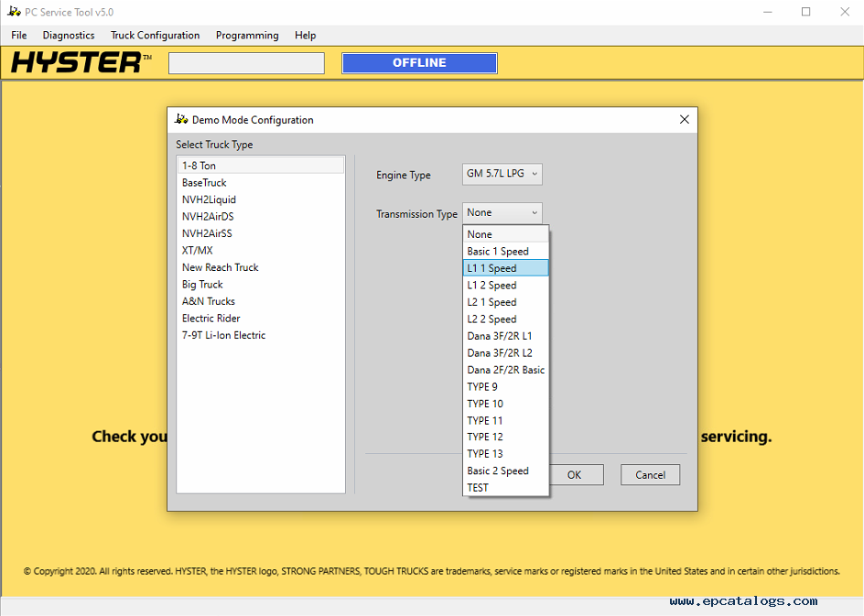This screenshot has width=864, height=616.
Task: Click the forklift icon in dialog title bar
Action: tap(181, 119)
